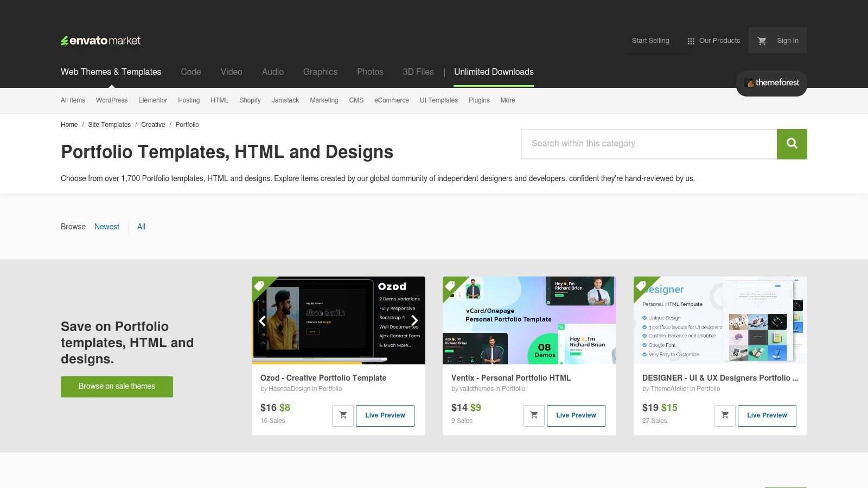Screen dimensions: 868x488
Task: Switch browsing to Newest items
Action: tap(106, 227)
